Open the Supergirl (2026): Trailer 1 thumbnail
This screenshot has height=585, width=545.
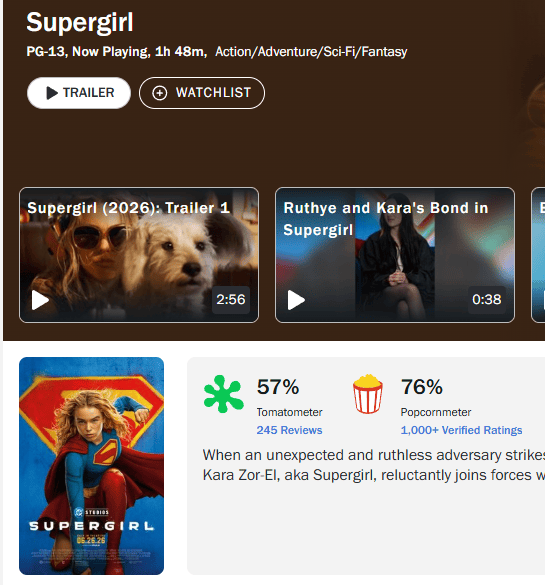pos(139,255)
